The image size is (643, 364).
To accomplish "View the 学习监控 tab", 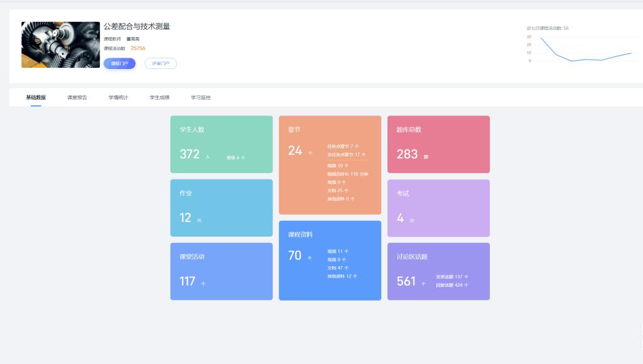I will pos(201,98).
